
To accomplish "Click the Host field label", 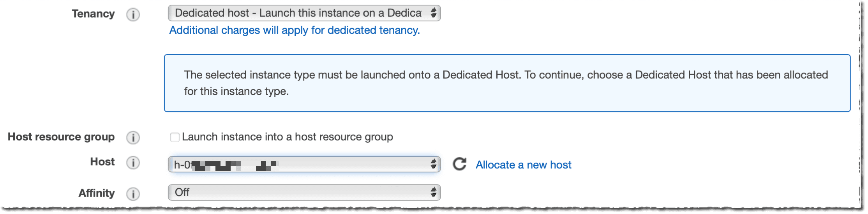I will (x=102, y=162).
